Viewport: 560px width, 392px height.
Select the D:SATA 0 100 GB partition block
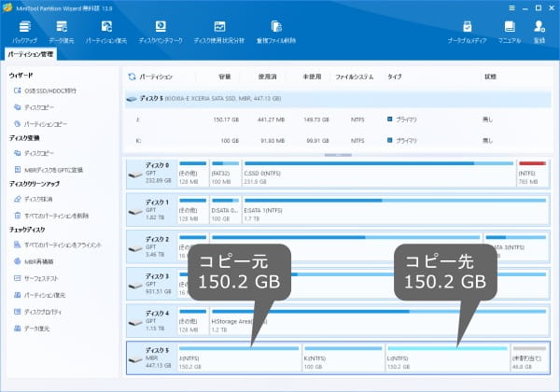pos(225,211)
